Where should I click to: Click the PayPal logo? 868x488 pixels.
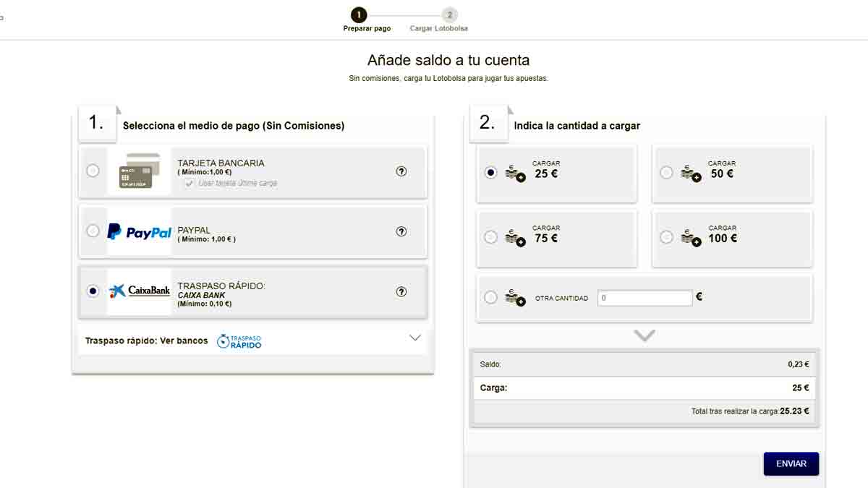[x=139, y=232]
